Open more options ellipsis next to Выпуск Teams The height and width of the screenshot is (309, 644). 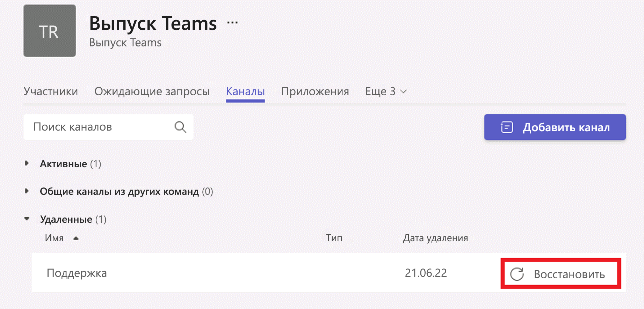tap(232, 23)
